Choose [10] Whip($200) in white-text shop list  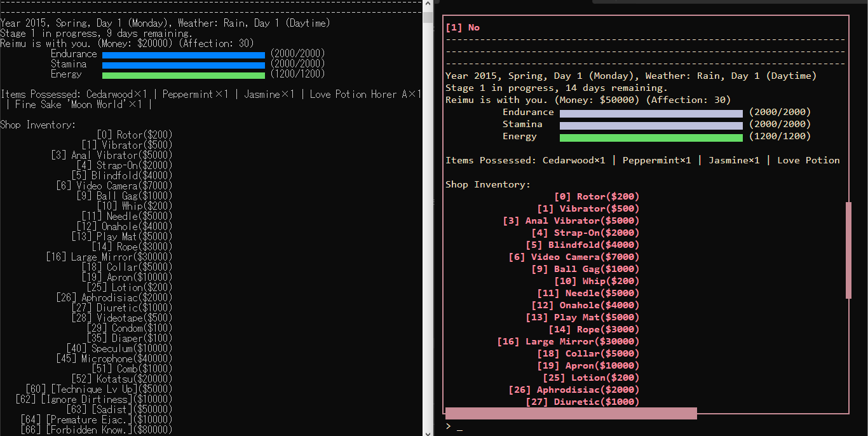pos(135,206)
